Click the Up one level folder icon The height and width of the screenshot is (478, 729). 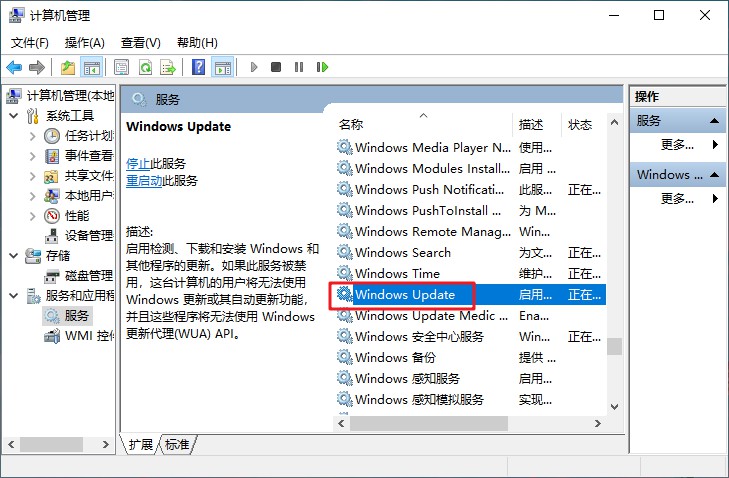68,67
